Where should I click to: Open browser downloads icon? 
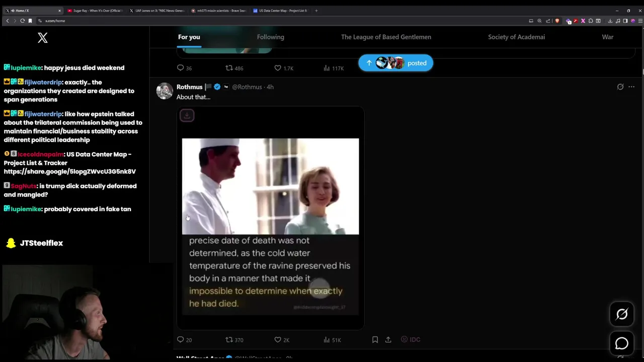(610, 21)
